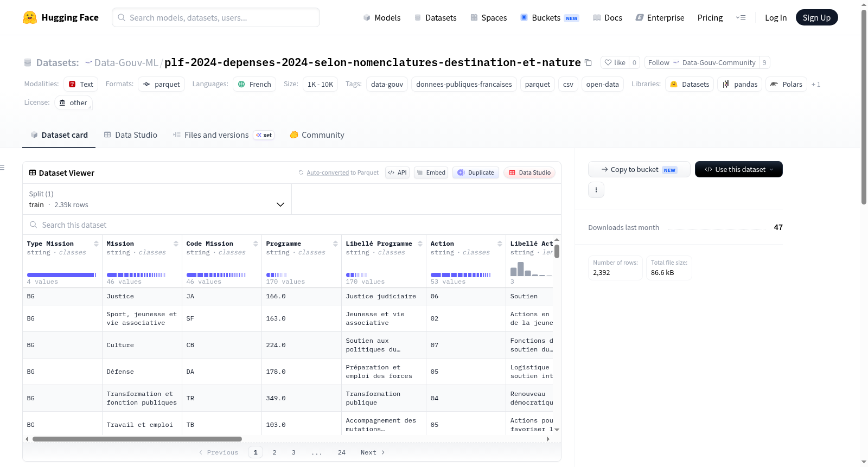
Task: Open the Community tab
Action: click(x=317, y=135)
